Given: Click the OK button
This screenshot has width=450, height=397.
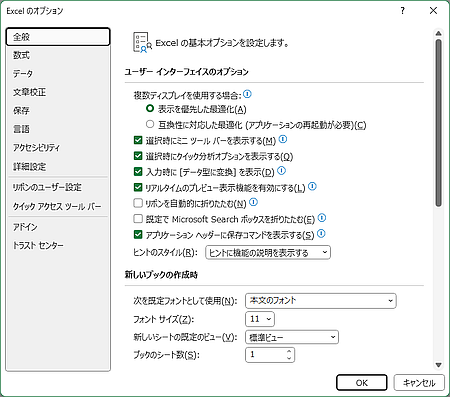Looking at the screenshot, I should coord(362,383).
